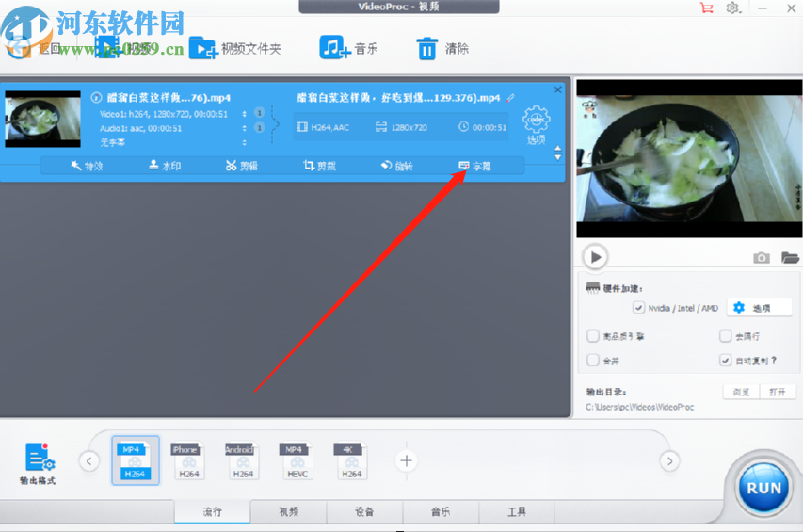This screenshot has width=803, height=532.
Task: Remove the video item with its X
Action: coord(557,89)
